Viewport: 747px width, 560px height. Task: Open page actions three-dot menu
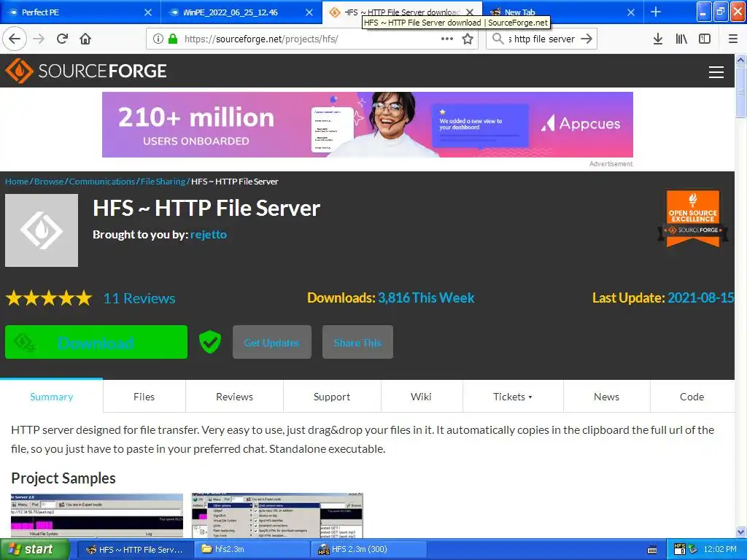point(447,39)
